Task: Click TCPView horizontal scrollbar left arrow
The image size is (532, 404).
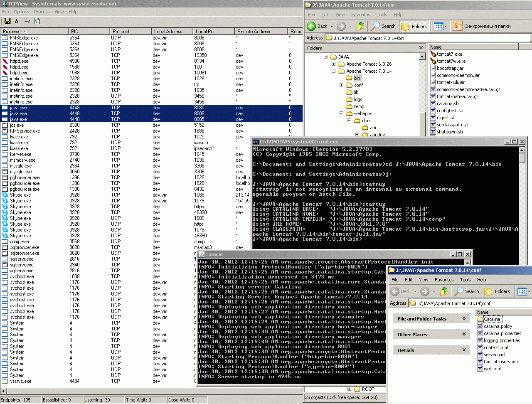Action: [3, 391]
